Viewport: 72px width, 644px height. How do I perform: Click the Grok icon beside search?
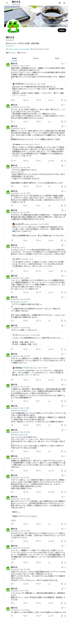click(60, 3)
